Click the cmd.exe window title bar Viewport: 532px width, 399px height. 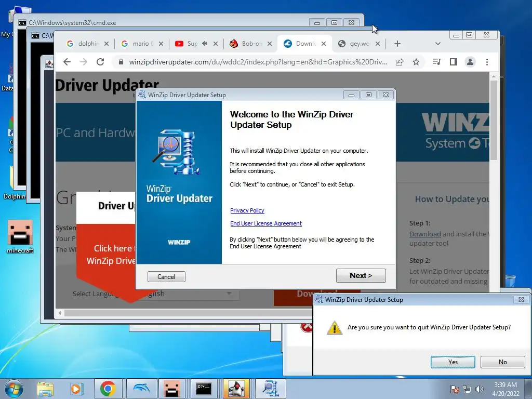point(163,22)
